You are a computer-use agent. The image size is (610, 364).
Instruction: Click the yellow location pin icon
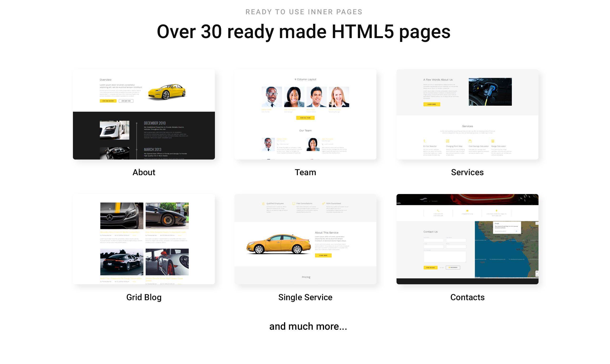497,211
